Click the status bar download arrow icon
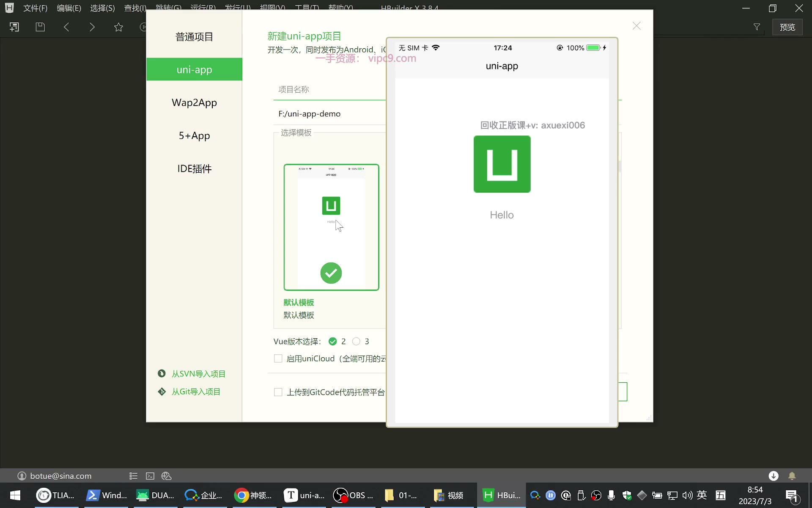Screen dimensions: 812x508 pyautogui.click(x=774, y=476)
